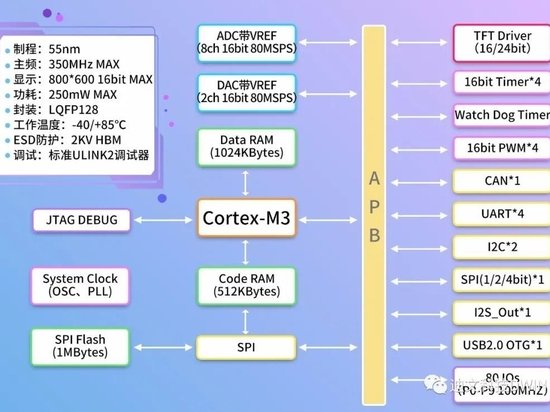
Task: Click the 调试：标准ULINK2调试器 line
Action: pyautogui.click(x=81, y=155)
